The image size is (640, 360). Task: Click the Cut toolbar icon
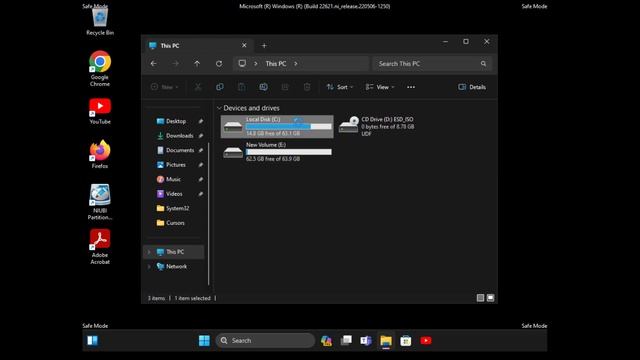(198, 87)
